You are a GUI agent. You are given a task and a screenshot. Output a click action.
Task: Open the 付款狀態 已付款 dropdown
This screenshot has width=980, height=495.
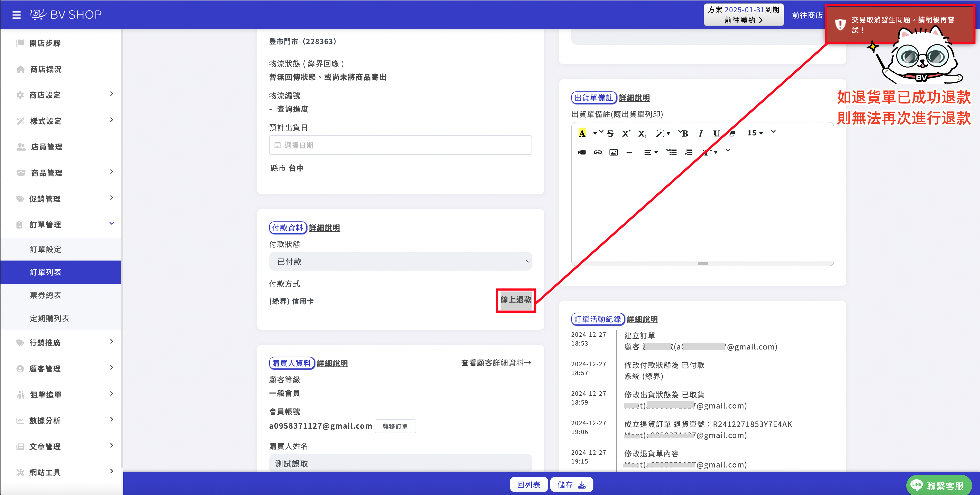click(400, 261)
